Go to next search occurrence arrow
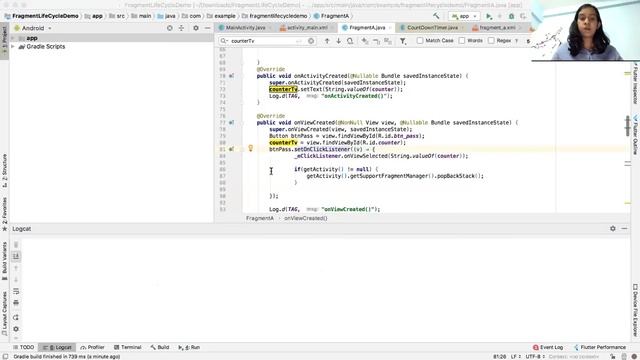 (338, 41)
